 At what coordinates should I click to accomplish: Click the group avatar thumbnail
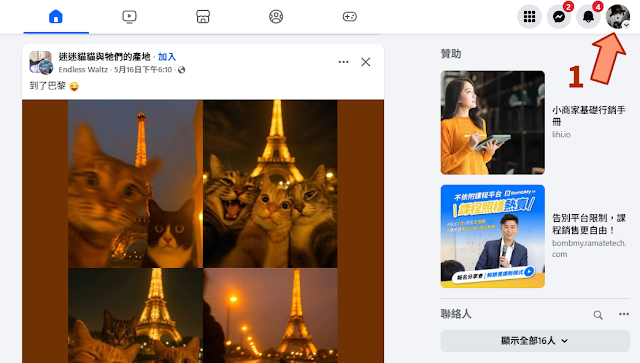41,62
